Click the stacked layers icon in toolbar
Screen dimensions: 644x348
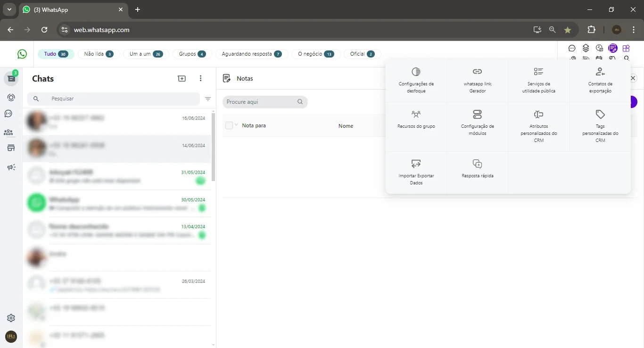click(x=586, y=48)
